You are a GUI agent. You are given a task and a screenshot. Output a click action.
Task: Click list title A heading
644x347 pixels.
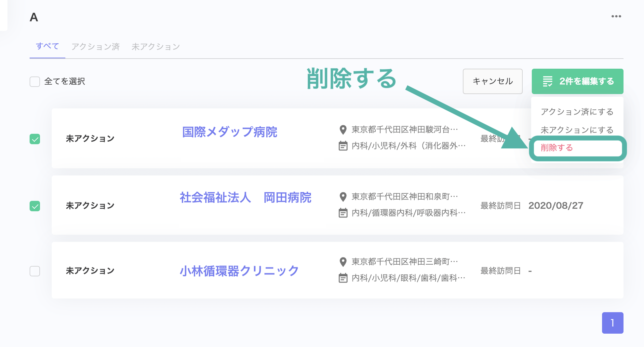click(34, 17)
